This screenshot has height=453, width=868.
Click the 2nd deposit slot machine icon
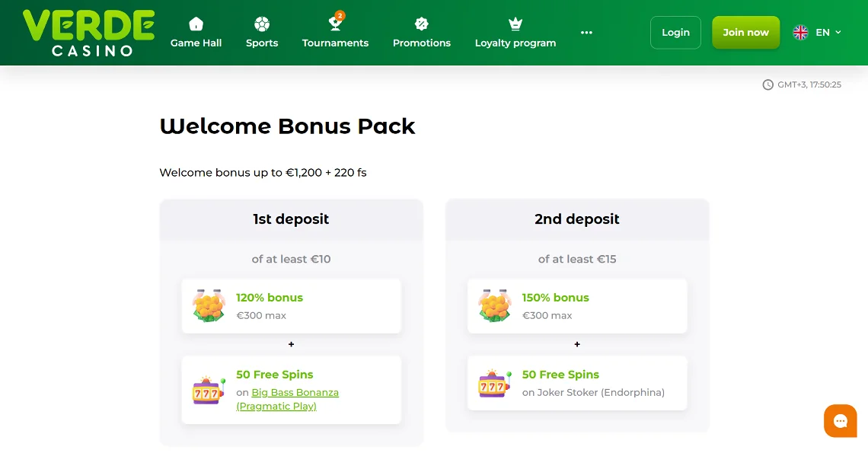(494, 384)
